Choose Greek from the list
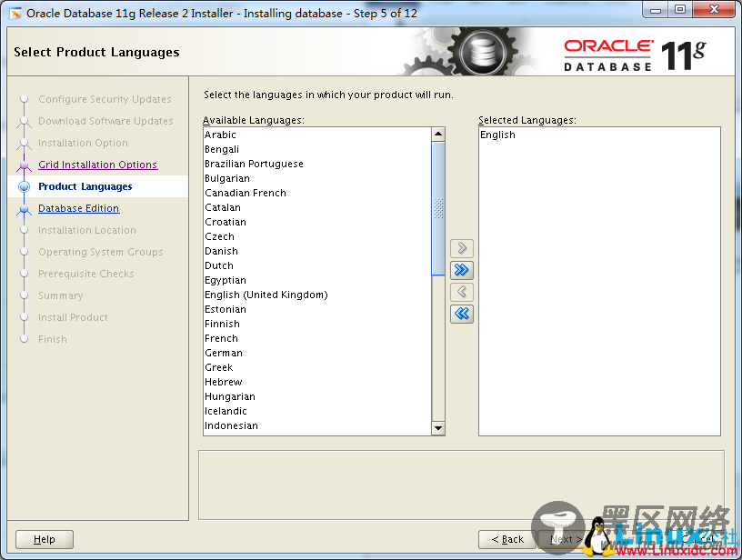 pyautogui.click(x=317, y=367)
